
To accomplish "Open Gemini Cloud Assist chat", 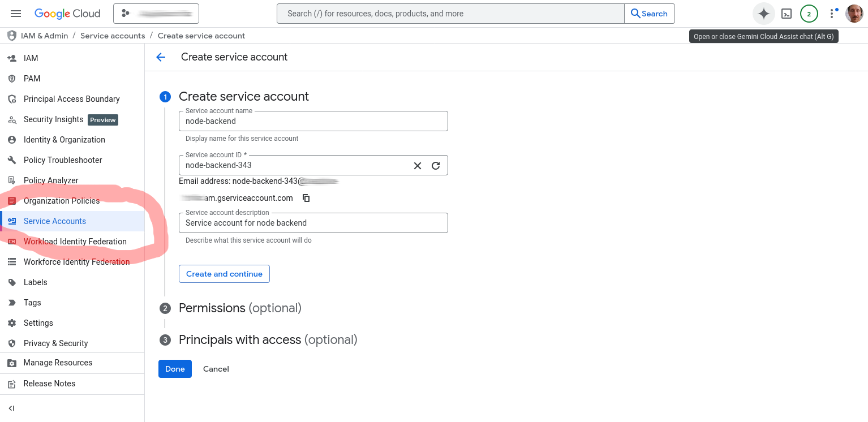I will (763, 14).
